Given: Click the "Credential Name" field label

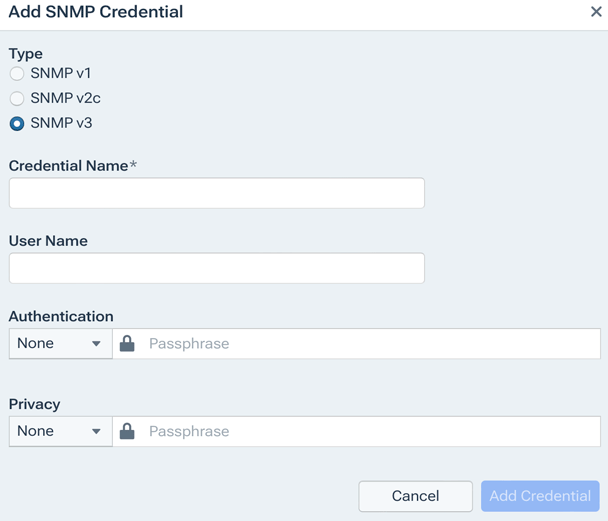Looking at the screenshot, I should pyautogui.click(x=68, y=166).
